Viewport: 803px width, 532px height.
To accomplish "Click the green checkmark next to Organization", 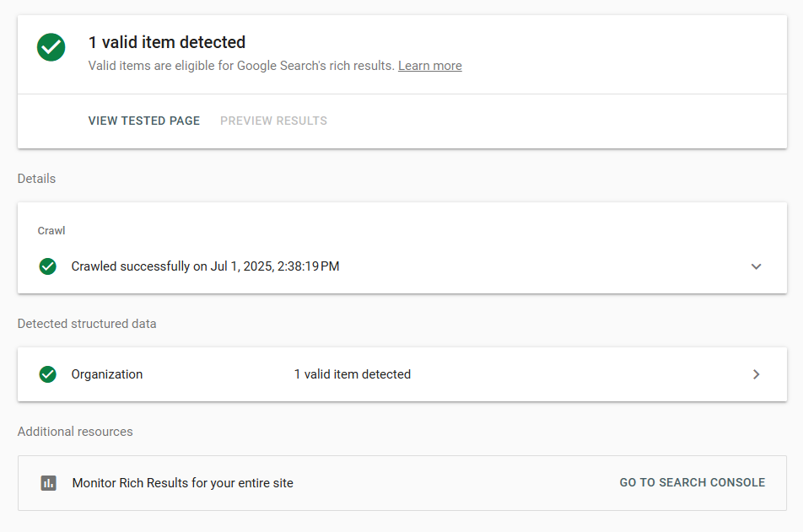I will [x=48, y=374].
